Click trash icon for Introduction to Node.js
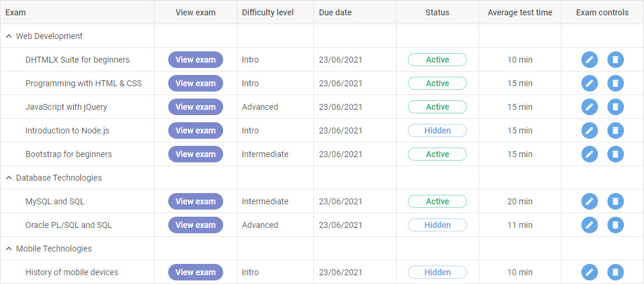The height and width of the screenshot is (284, 644). pos(615,130)
